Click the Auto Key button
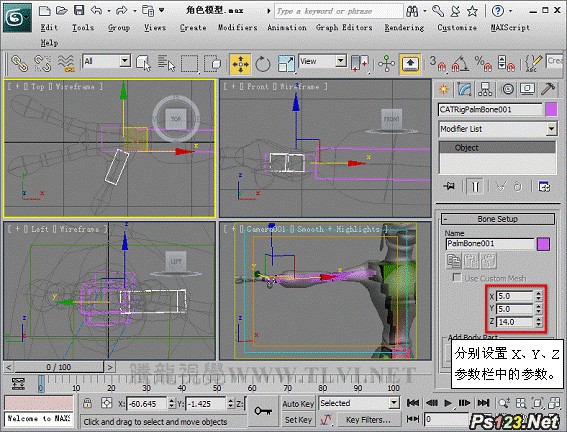This screenshot has width=567, height=432. 298,404
